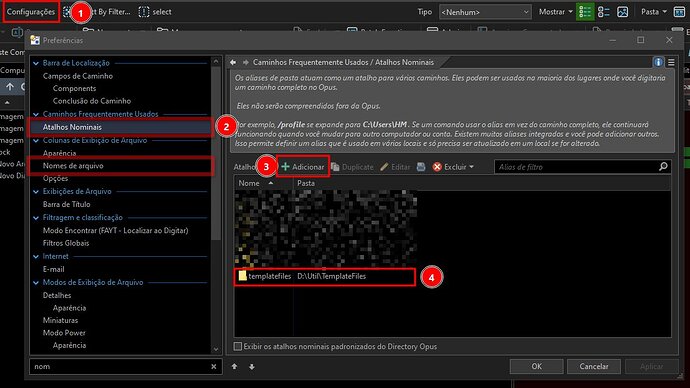Click the Cancelar button
Screen dimensions: 690x388
pos(594,366)
